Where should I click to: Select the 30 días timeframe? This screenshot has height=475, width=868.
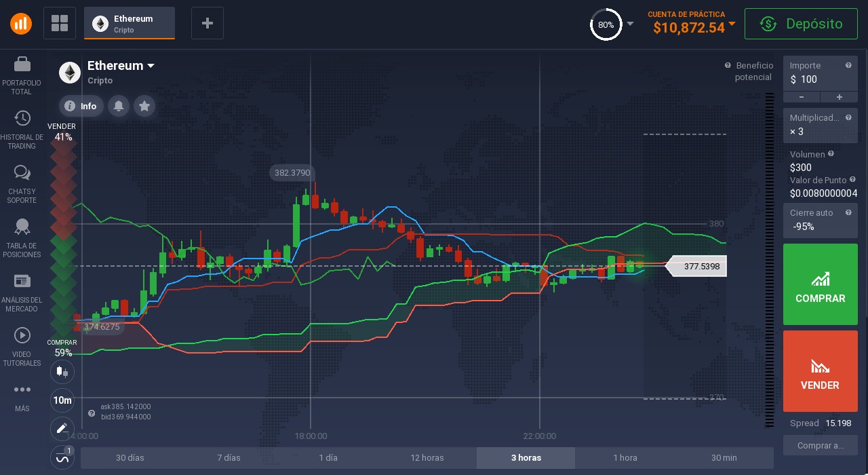[130, 458]
